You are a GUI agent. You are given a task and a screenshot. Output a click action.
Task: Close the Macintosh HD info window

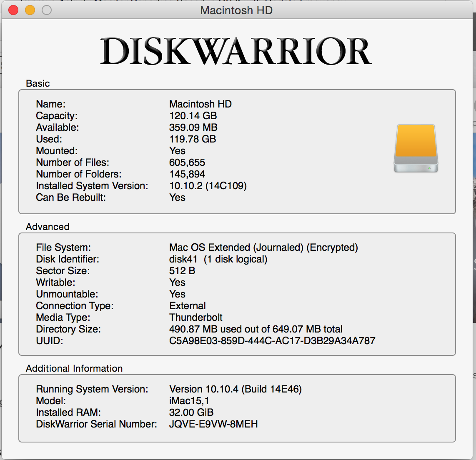point(13,10)
